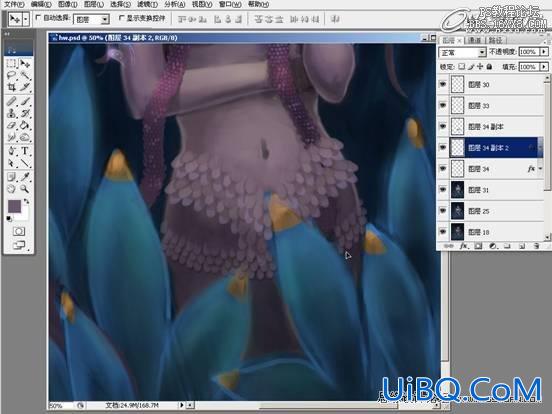Toggle lock image pixels

click(x=471, y=67)
